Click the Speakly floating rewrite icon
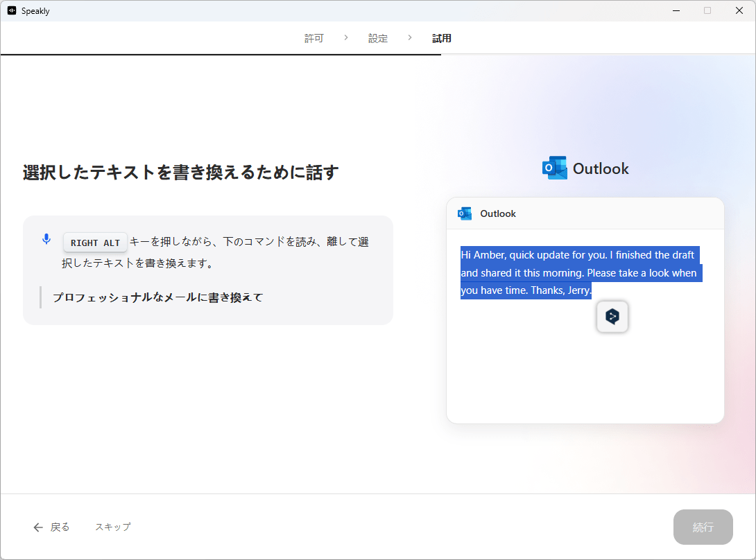 612,317
